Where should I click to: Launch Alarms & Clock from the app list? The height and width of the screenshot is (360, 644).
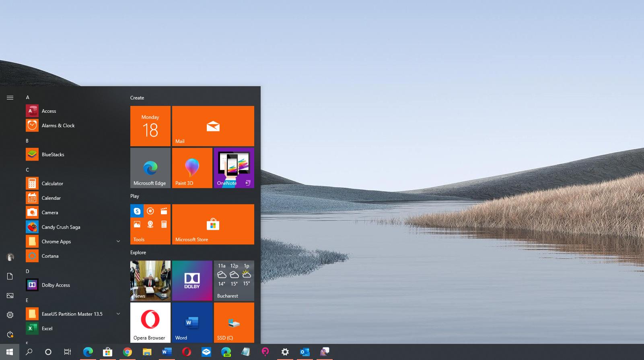tap(73, 126)
